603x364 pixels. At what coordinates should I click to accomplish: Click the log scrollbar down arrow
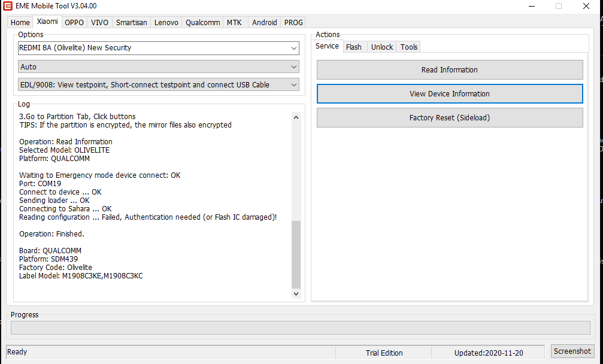[x=296, y=294]
